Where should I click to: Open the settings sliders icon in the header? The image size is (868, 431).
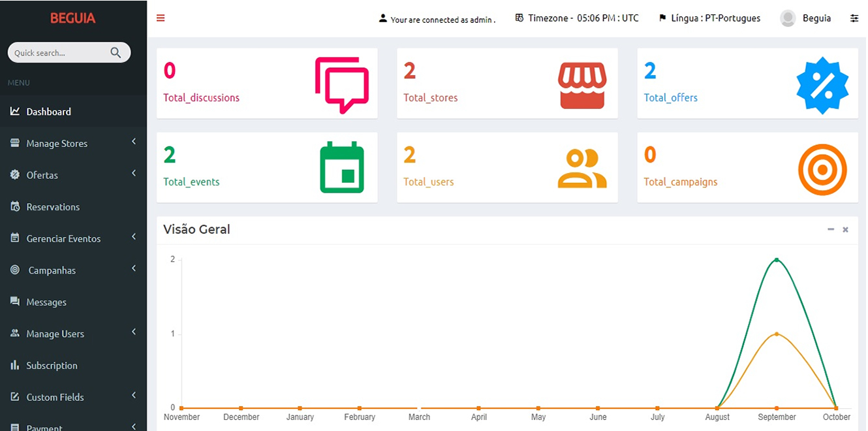854,18
